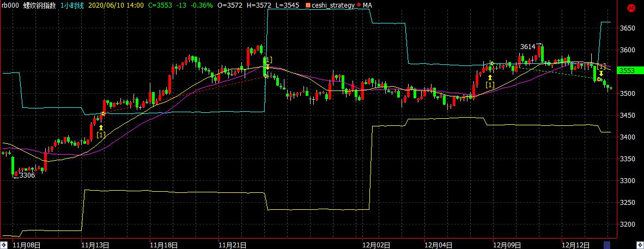Click the yellow sell arrow near 11月21日
The width and height of the screenshot is (644, 249).
pyautogui.click(x=268, y=67)
